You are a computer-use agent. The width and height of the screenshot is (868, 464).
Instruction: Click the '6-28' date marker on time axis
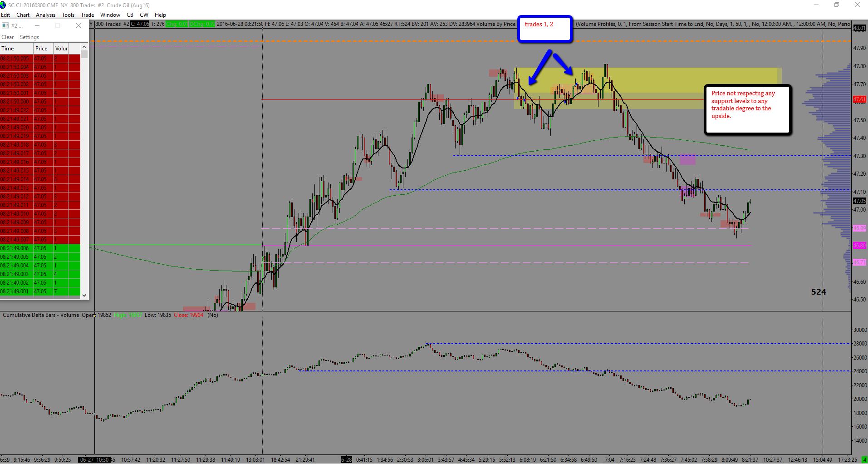pyautogui.click(x=346, y=460)
